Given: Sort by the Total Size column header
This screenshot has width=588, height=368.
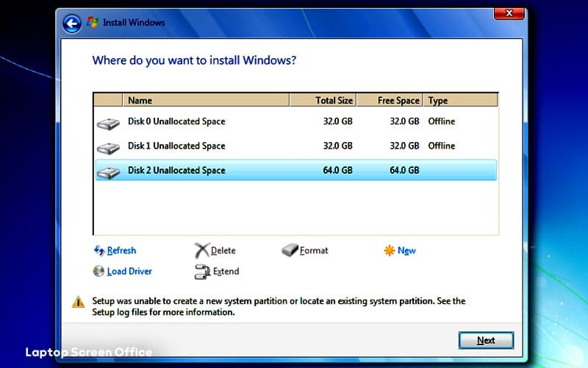Looking at the screenshot, I should [323, 100].
